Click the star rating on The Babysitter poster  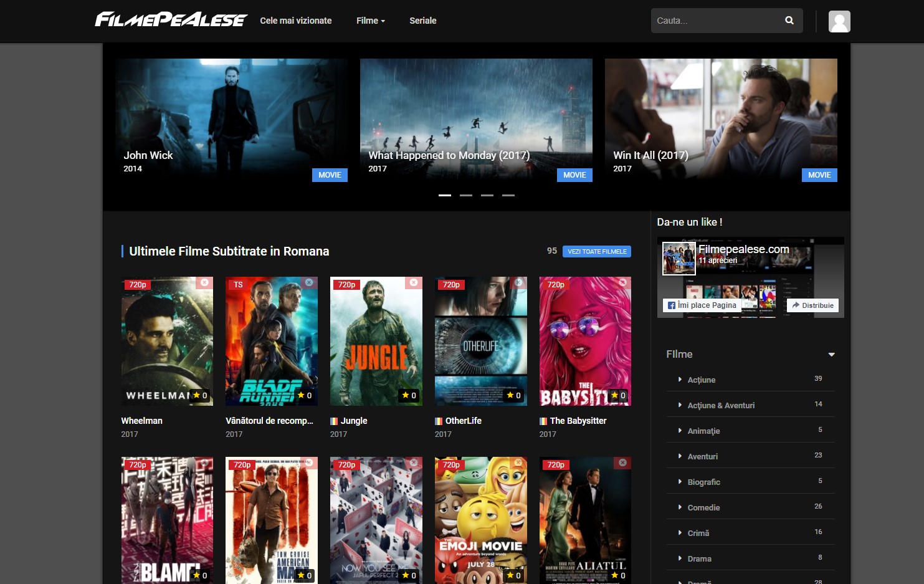pyautogui.click(x=619, y=395)
